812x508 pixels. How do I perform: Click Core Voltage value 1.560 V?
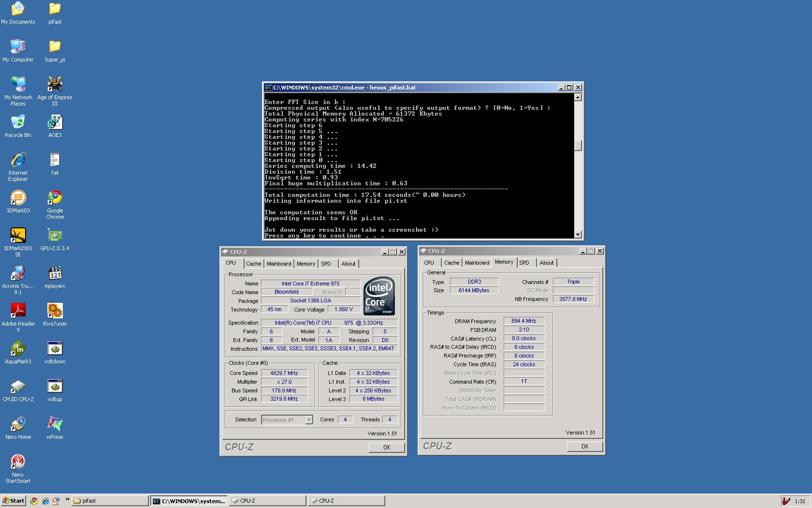(x=344, y=309)
